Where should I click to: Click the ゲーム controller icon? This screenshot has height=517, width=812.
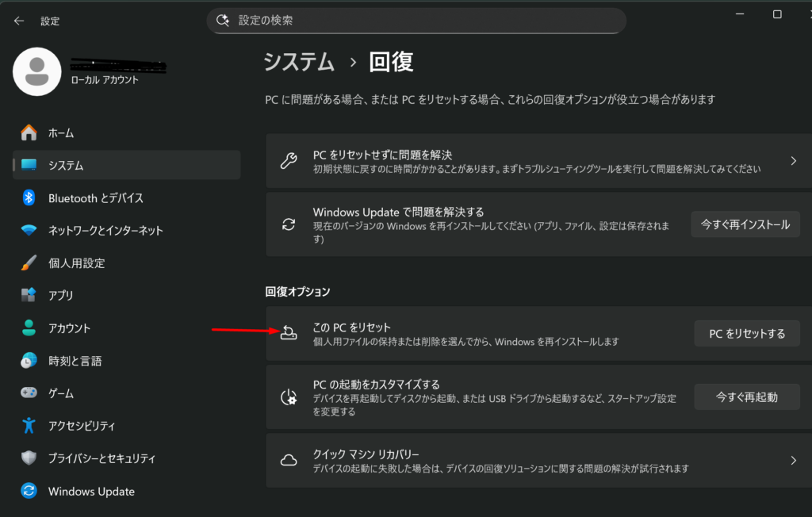[x=29, y=393]
